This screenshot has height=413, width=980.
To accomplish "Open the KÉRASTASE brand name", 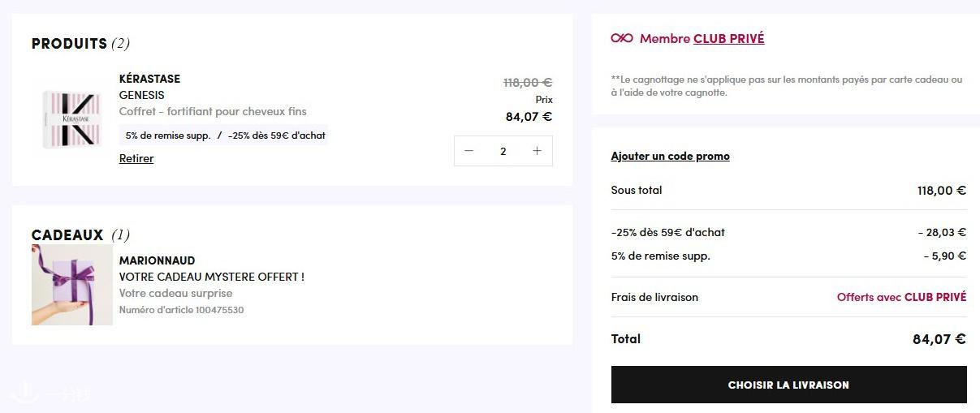I will click(x=149, y=79).
